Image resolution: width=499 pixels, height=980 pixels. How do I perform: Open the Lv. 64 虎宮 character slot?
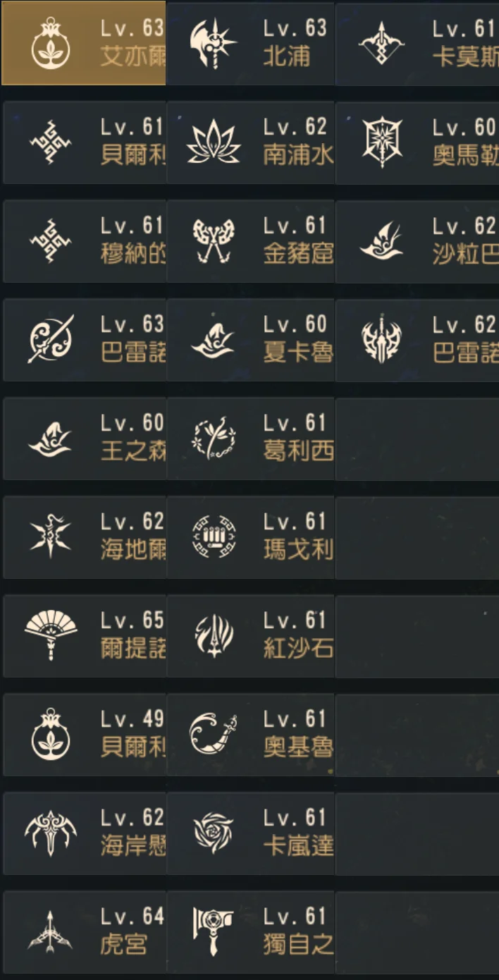(x=85, y=932)
